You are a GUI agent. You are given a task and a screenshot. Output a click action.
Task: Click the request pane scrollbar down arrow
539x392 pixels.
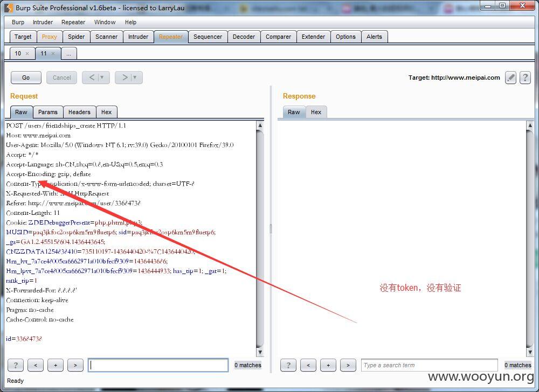point(260,352)
